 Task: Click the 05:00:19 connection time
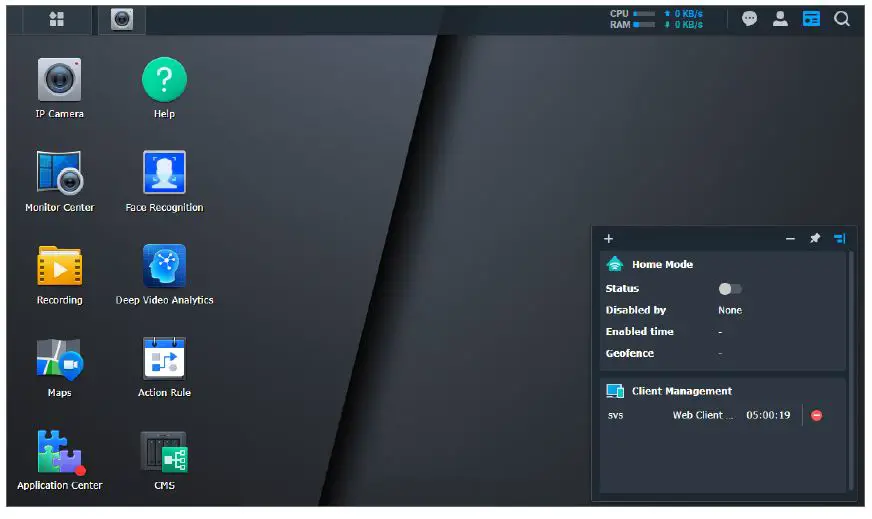click(x=768, y=415)
